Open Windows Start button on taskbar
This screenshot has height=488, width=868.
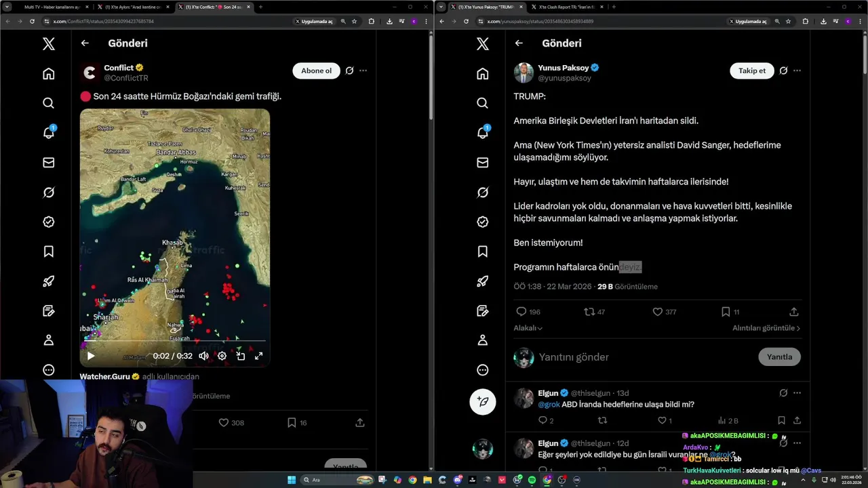[292, 480]
